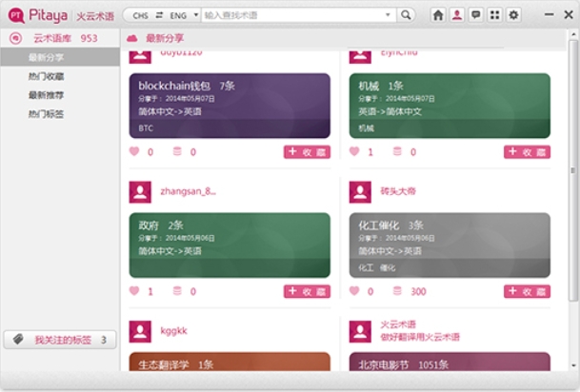Click the 化工 tag on 化工催化 card

(x=366, y=268)
